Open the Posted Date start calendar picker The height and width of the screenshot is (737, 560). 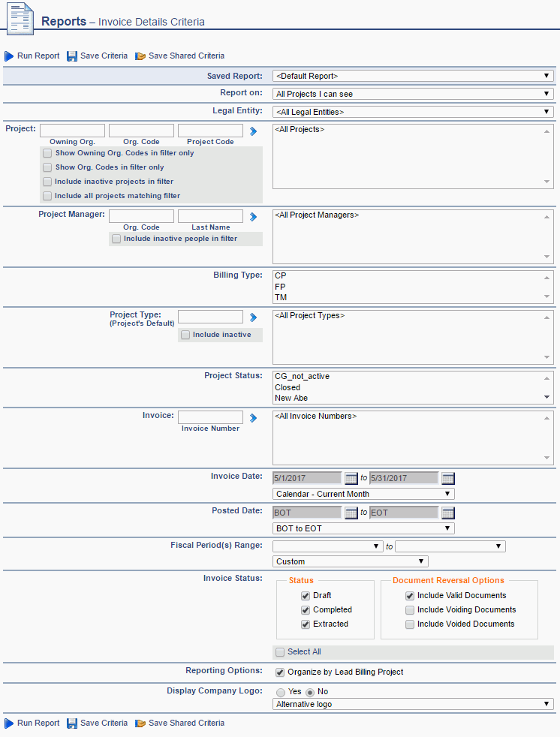tap(351, 513)
